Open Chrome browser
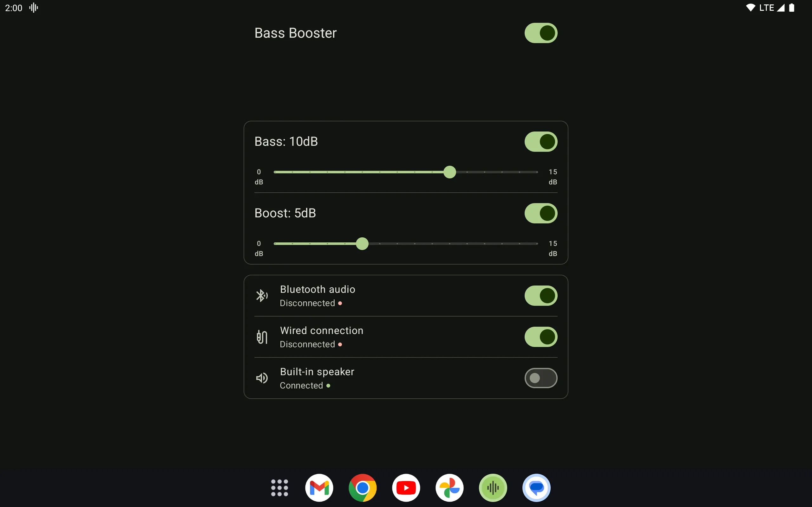The height and width of the screenshot is (507, 812). click(363, 487)
